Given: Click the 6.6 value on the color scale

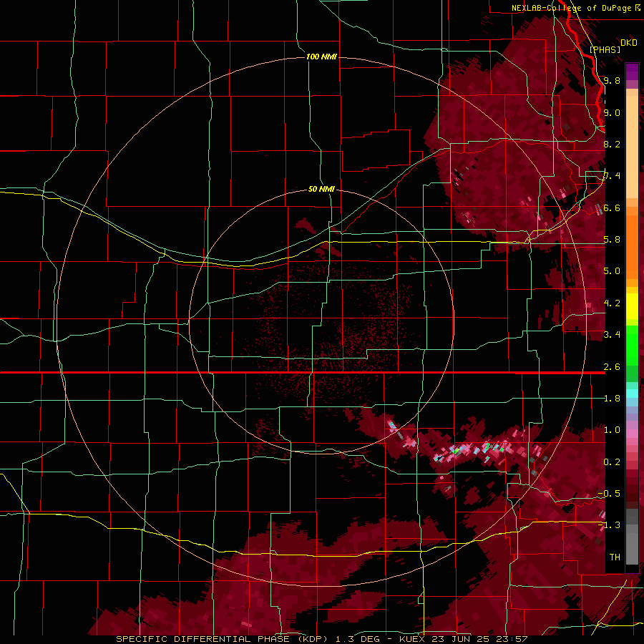Looking at the screenshot, I should click(x=612, y=208).
